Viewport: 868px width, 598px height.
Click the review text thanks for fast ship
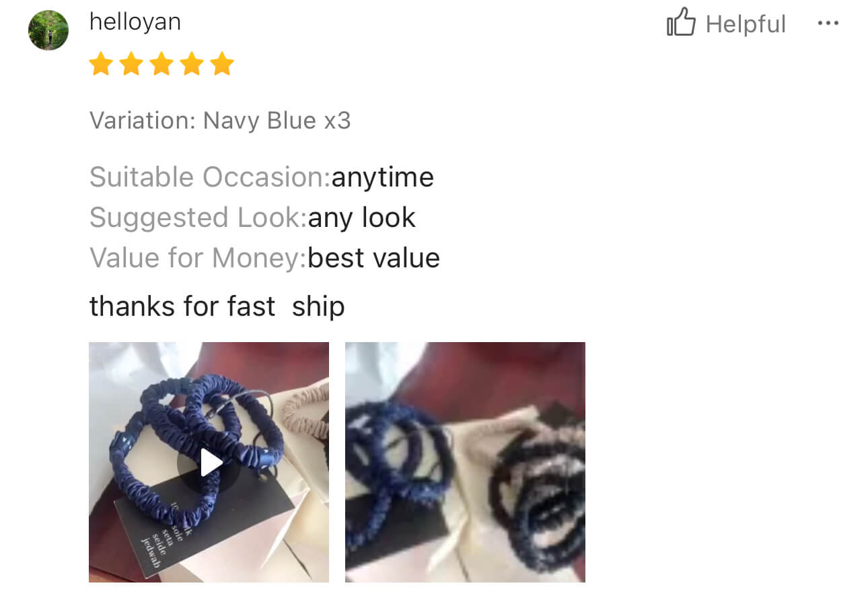point(217,306)
